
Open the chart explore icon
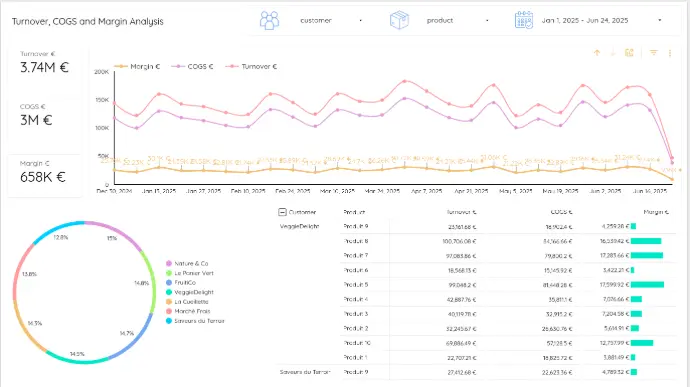click(x=629, y=53)
